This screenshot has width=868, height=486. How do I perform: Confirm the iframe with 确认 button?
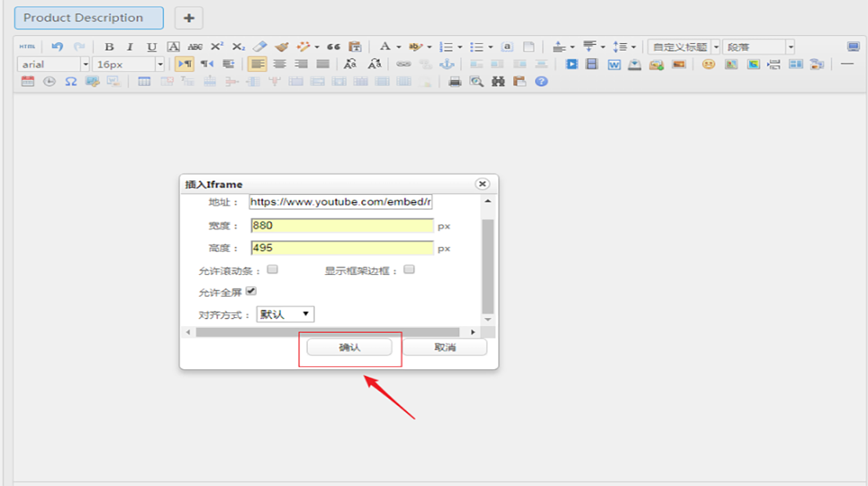[349, 347]
